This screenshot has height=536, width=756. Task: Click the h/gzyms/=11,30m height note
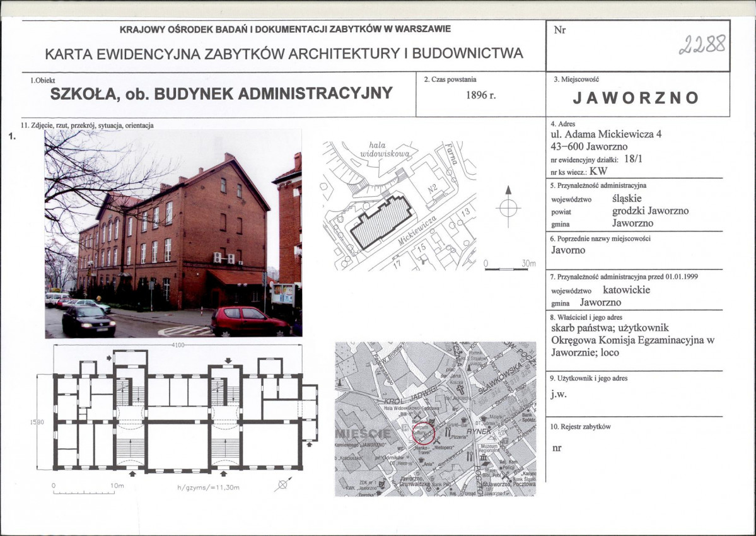[209, 488]
